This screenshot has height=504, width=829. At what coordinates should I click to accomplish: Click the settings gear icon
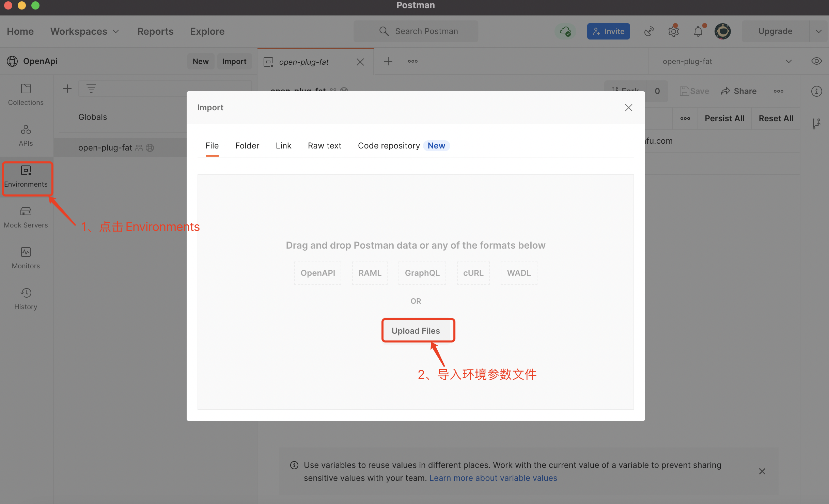pyautogui.click(x=673, y=31)
